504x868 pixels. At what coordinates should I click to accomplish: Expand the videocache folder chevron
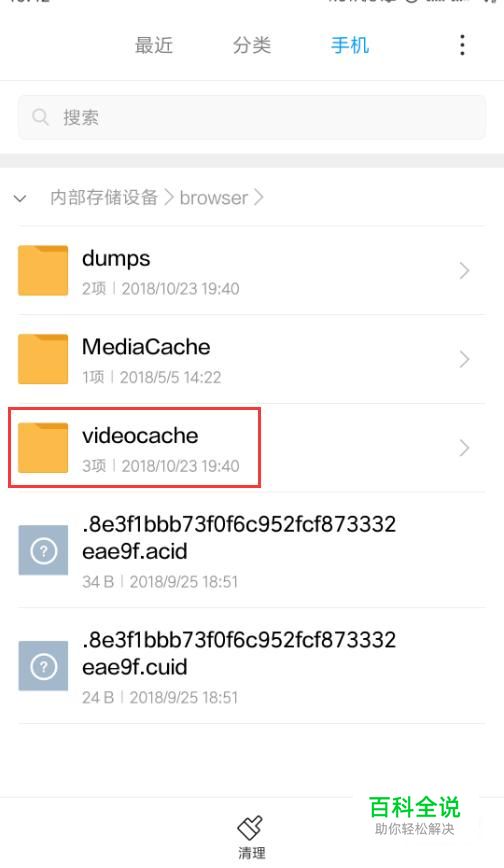click(x=464, y=448)
